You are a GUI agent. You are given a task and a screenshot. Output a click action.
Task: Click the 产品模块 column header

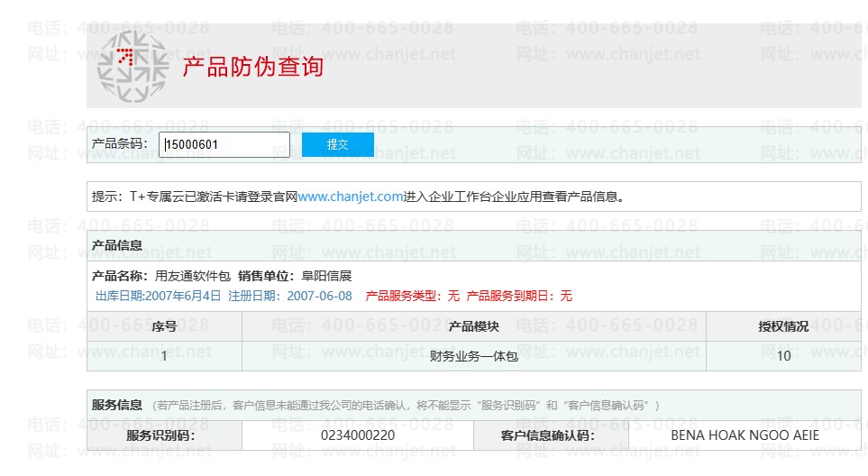click(x=474, y=326)
